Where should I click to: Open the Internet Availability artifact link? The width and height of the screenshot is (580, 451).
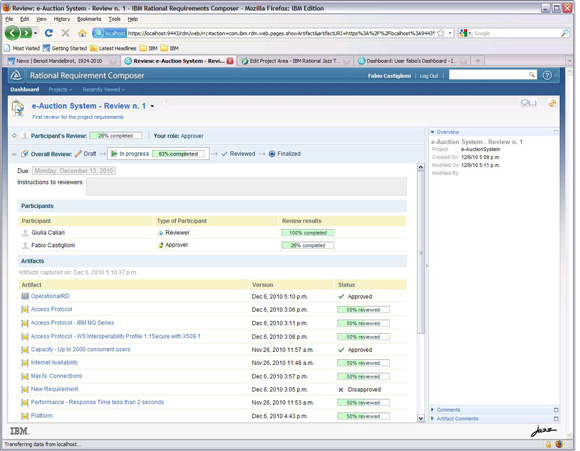click(54, 363)
